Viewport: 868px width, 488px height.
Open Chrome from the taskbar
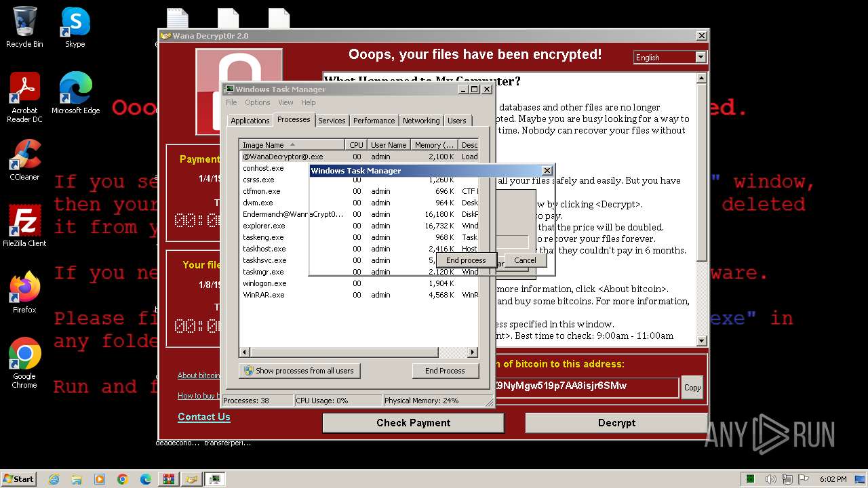tap(123, 479)
